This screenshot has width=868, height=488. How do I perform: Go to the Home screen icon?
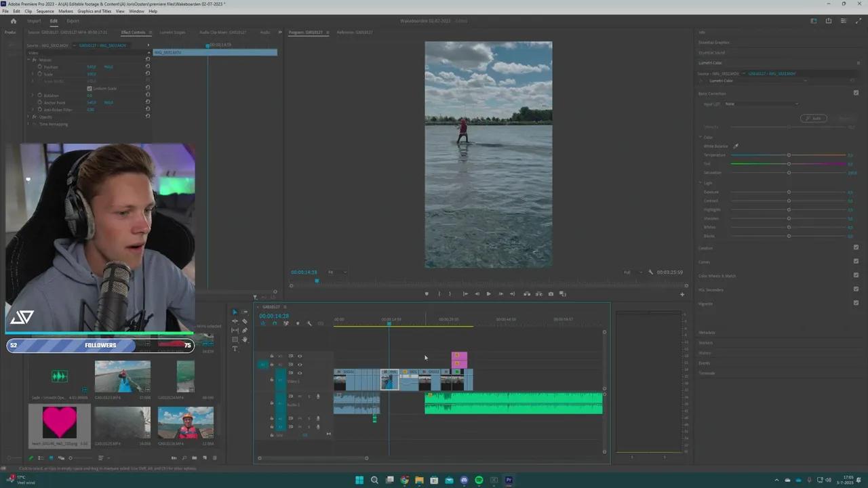click(13, 21)
